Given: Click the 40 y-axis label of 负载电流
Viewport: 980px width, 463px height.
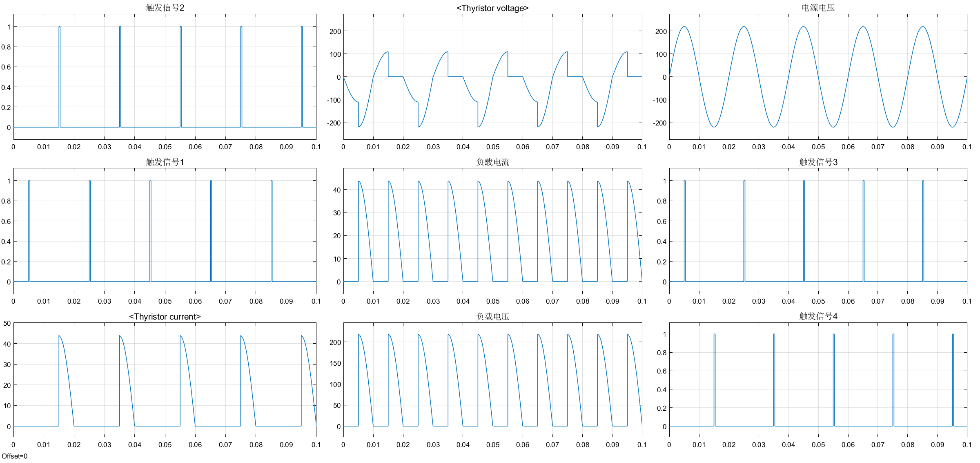Looking at the screenshot, I should (x=336, y=190).
